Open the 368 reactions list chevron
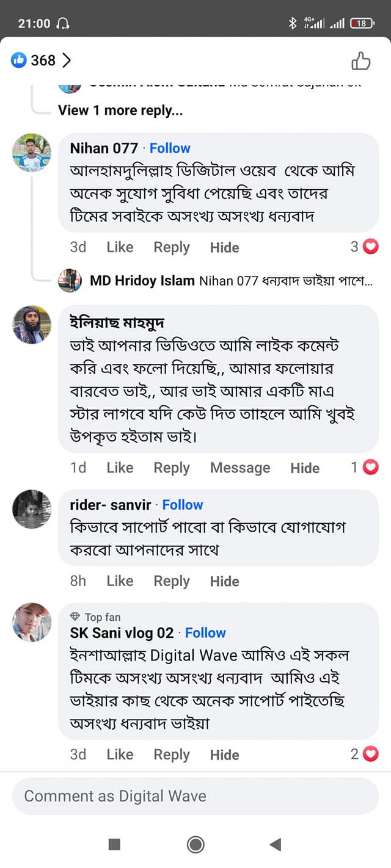Image resolution: width=391 pixels, height=868 pixels. click(67, 60)
